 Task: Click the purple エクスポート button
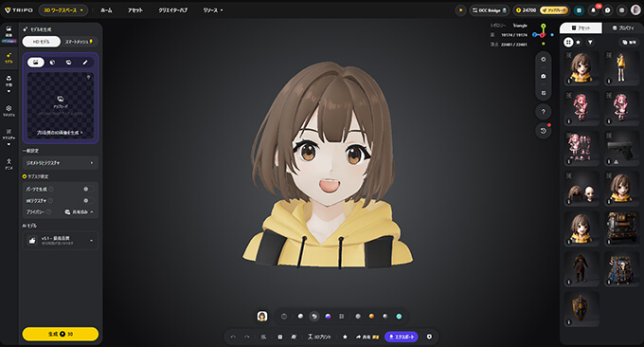(402, 337)
